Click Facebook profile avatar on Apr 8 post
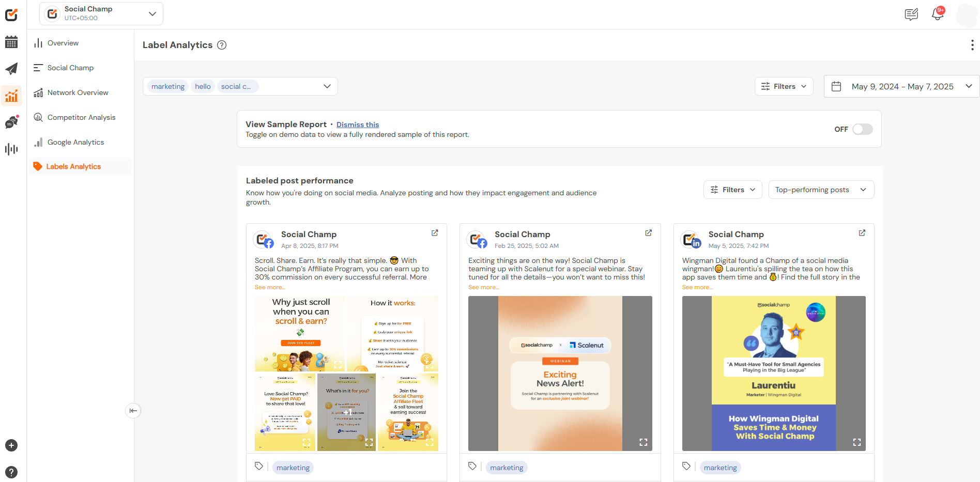This screenshot has height=482, width=980. (264, 240)
